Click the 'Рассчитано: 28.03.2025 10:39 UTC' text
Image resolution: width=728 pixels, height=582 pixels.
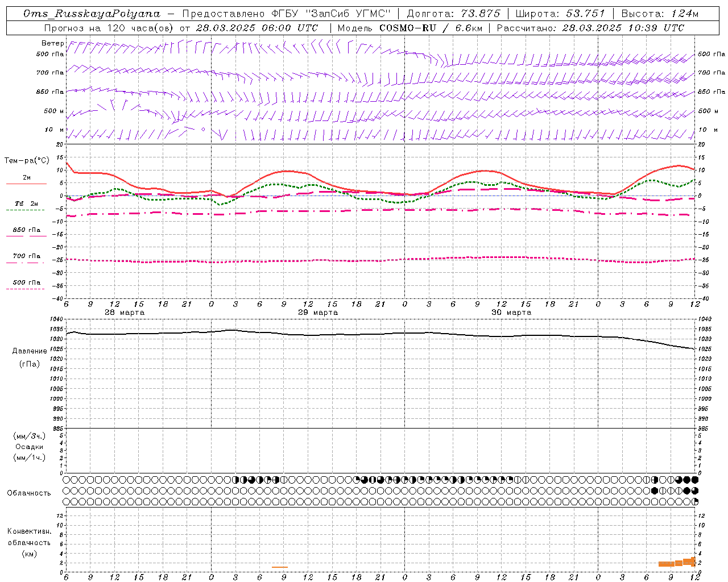point(590,28)
